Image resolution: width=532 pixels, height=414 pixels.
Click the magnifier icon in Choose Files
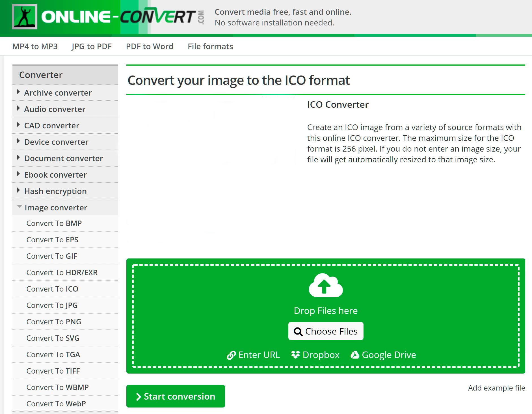pos(298,331)
